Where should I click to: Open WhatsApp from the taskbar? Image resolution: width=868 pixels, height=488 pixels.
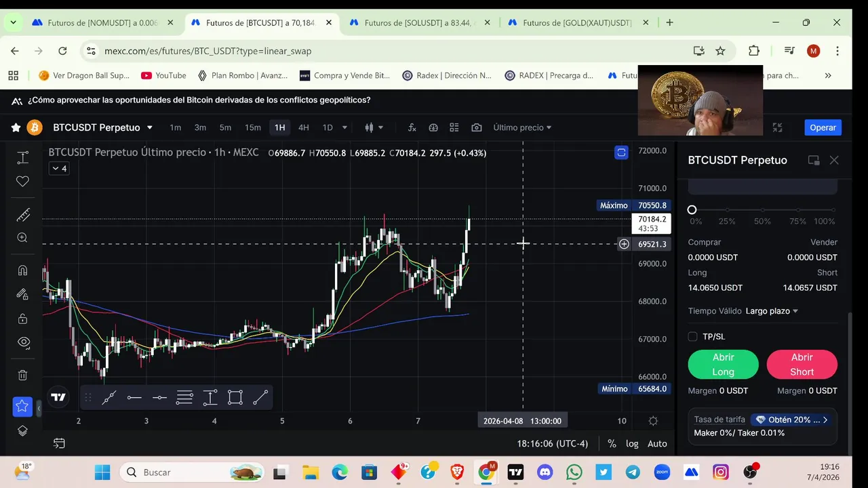[x=574, y=472]
